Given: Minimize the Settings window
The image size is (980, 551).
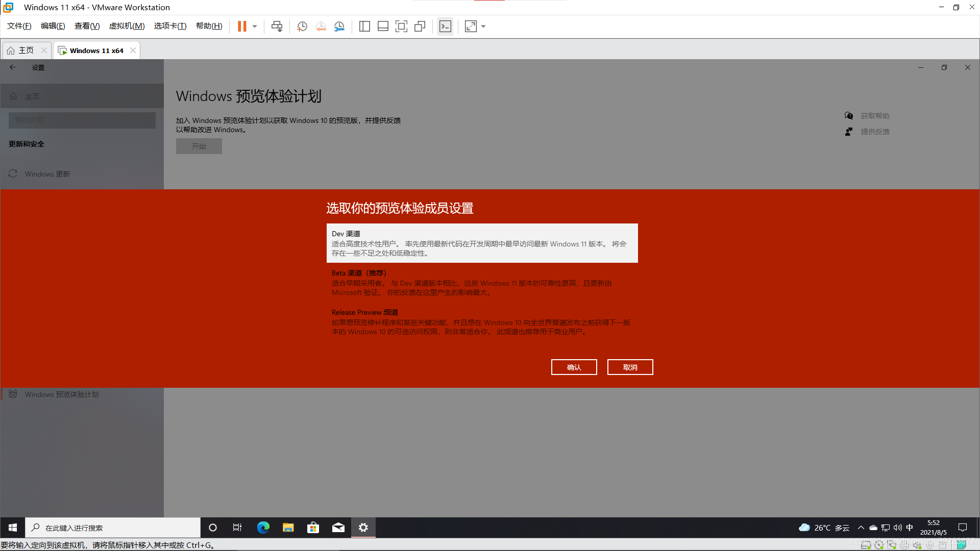Looking at the screenshot, I should tap(921, 67).
